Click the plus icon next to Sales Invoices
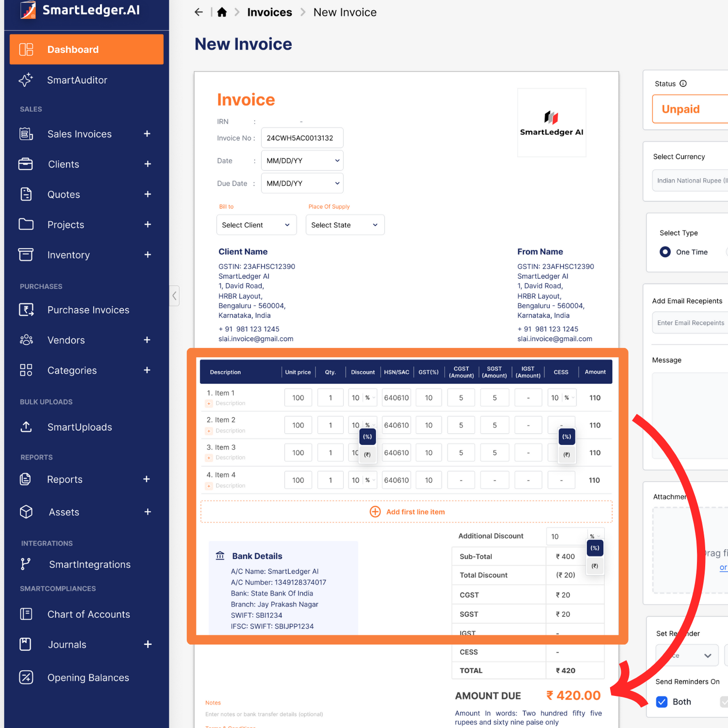Viewport: 728px width, 728px height. click(x=147, y=134)
